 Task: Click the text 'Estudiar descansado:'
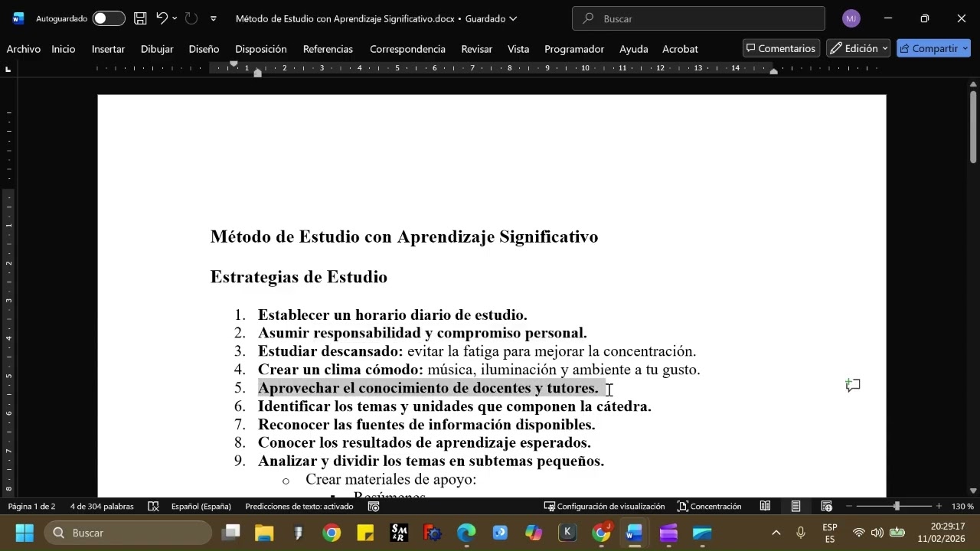point(331,352)
